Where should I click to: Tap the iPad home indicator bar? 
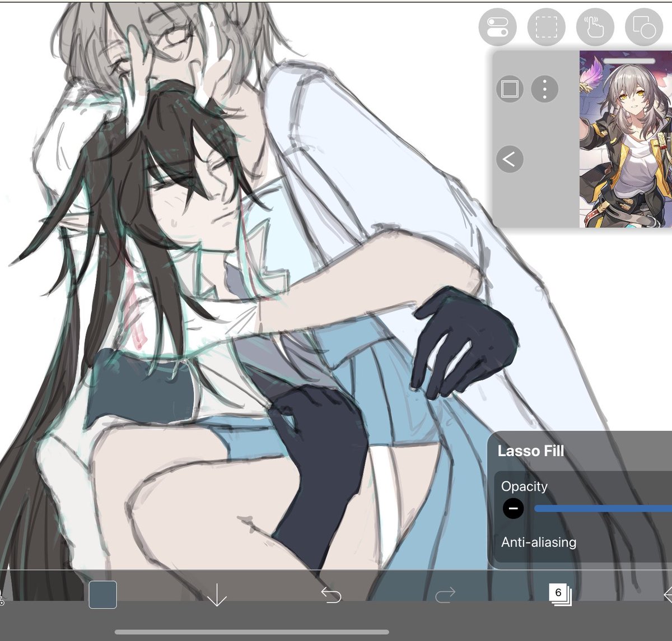(x=252, y=632)
